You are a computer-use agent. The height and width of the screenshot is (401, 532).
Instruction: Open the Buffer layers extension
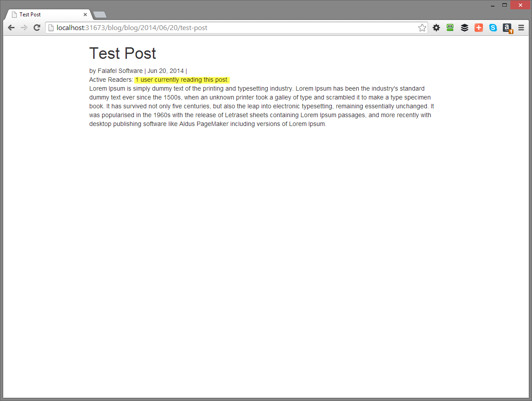464,27
